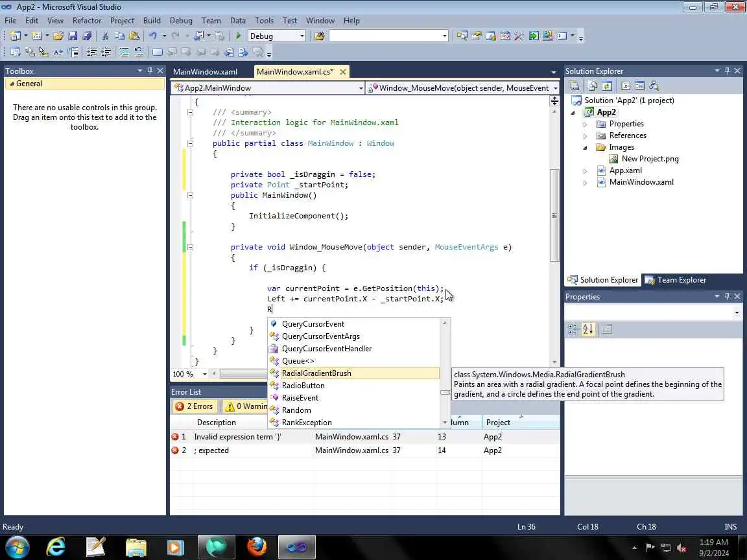747x560 pixels.
Task: Click the wrench-and-hammer toolbar icon
Action: pyautogui.click(x=519, y=36)
